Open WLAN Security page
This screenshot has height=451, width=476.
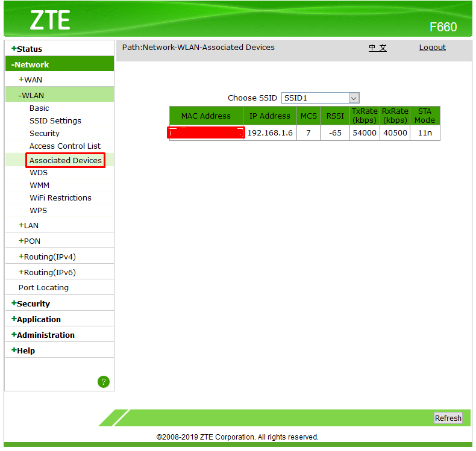click(x=45, y=134)
